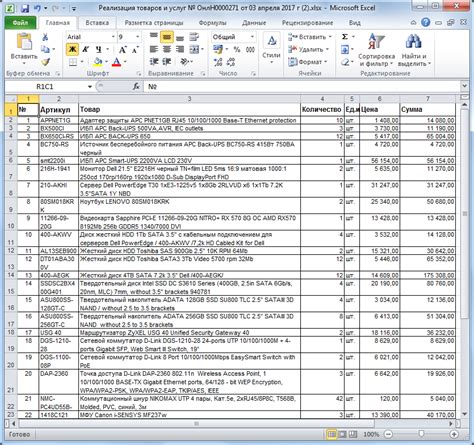
Task: Click the Zoom In plus button
Action: click(x=454, y=434)
